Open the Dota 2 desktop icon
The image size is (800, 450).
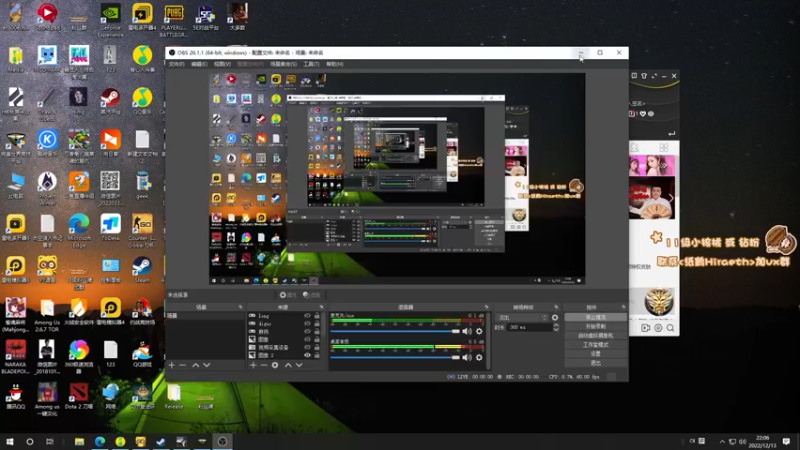coord(79,397)
